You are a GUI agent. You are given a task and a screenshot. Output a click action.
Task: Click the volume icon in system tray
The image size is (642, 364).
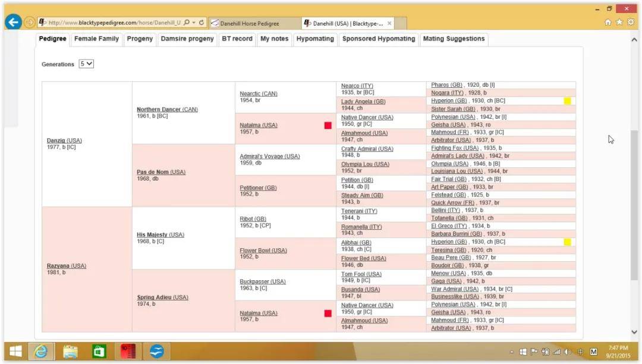(567, 352)
